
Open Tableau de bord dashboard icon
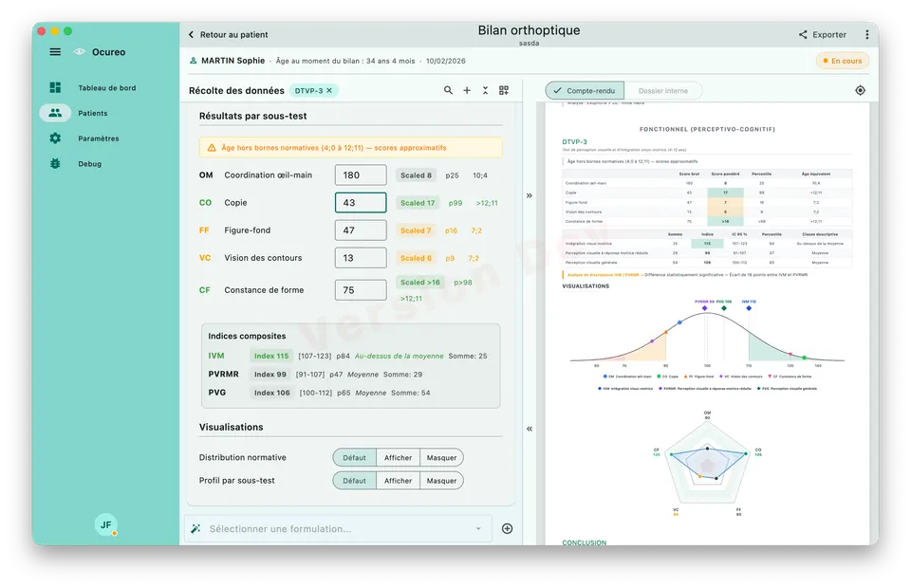point(55,87)
